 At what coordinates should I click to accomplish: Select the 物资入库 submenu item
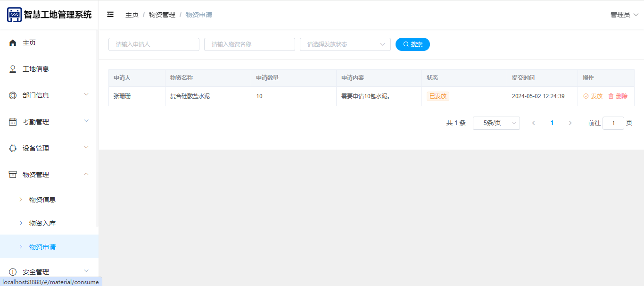42,223
